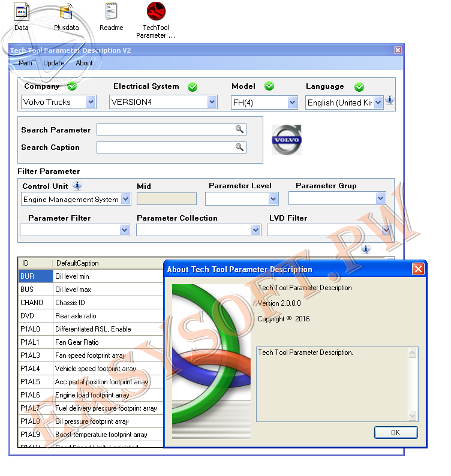This screenshot has width=451, height=476.
Task: Click the green check beside Electrical System
Action: coord(193,87)
